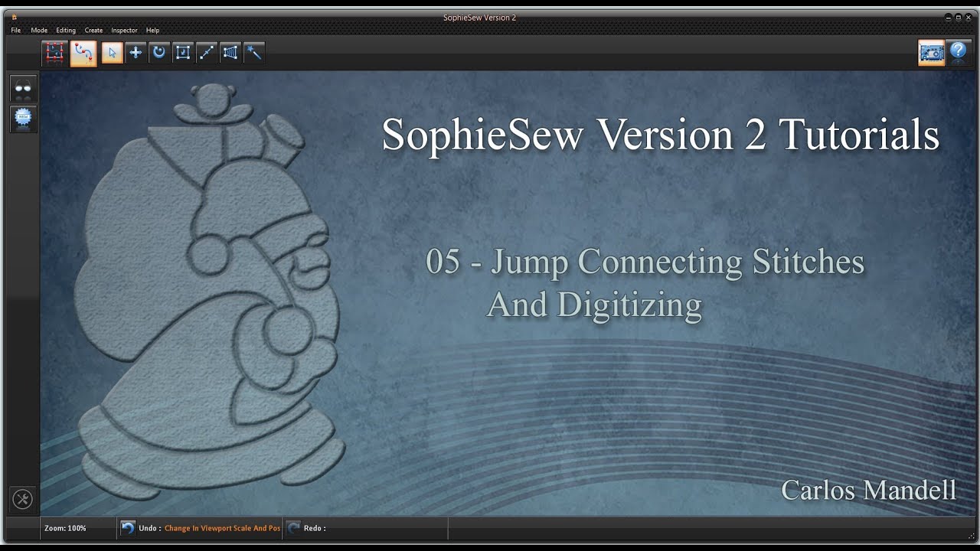Click 'Change In Viewport Scale And Pos' undo text
This screenshot has height=551, width=980.
tap(223, 528)
